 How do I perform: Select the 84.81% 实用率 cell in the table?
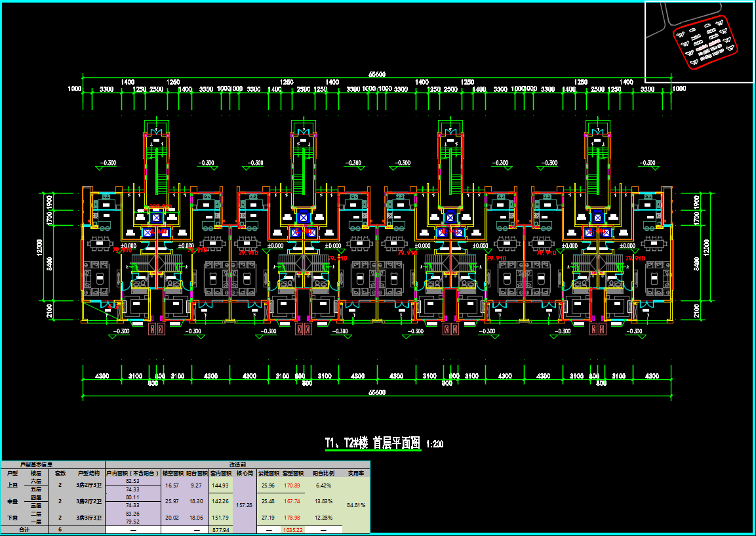(356, 505)
